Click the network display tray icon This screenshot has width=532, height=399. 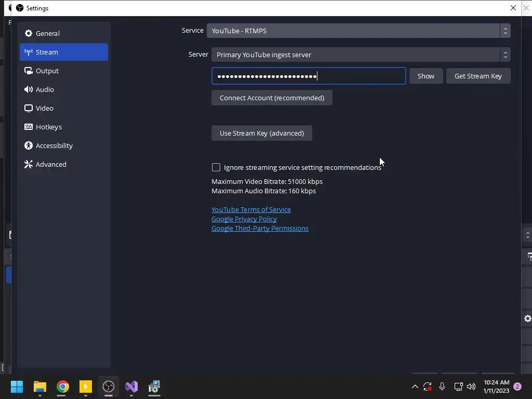[x=458, y=387]
